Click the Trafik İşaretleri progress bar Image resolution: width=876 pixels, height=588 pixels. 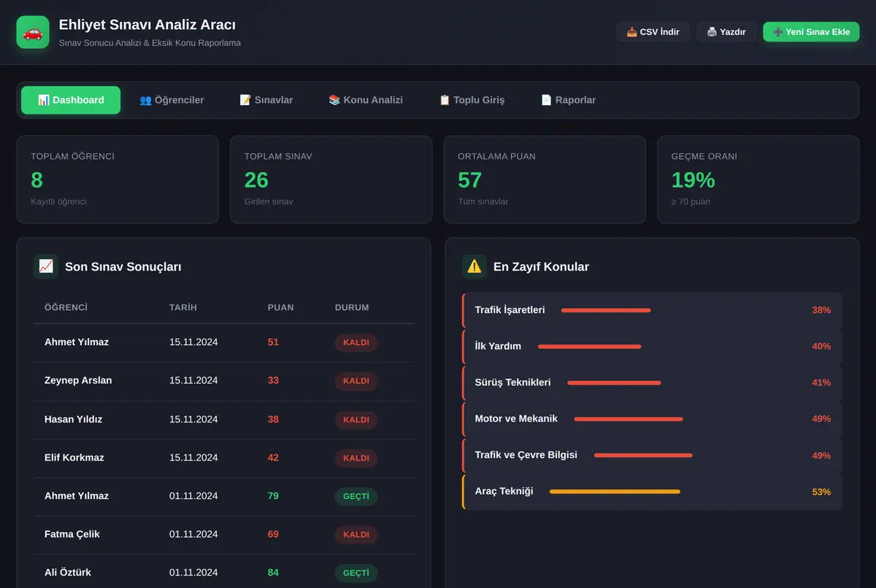point(606,310)
